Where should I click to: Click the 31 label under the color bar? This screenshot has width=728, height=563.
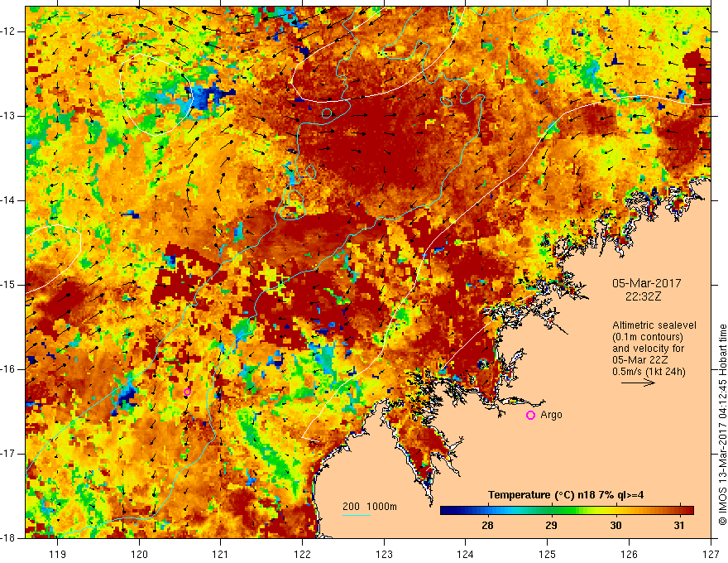[679, 526]
